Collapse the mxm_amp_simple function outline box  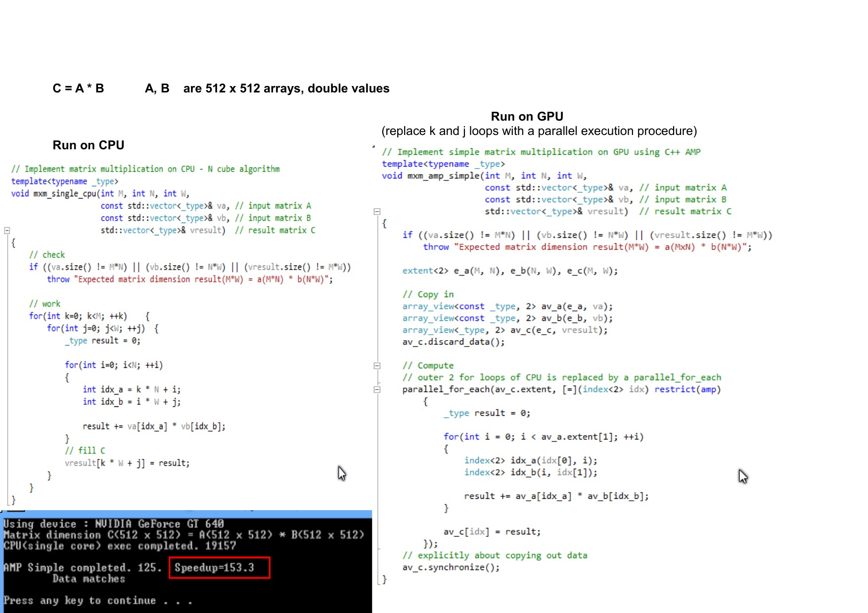[377, 212]
